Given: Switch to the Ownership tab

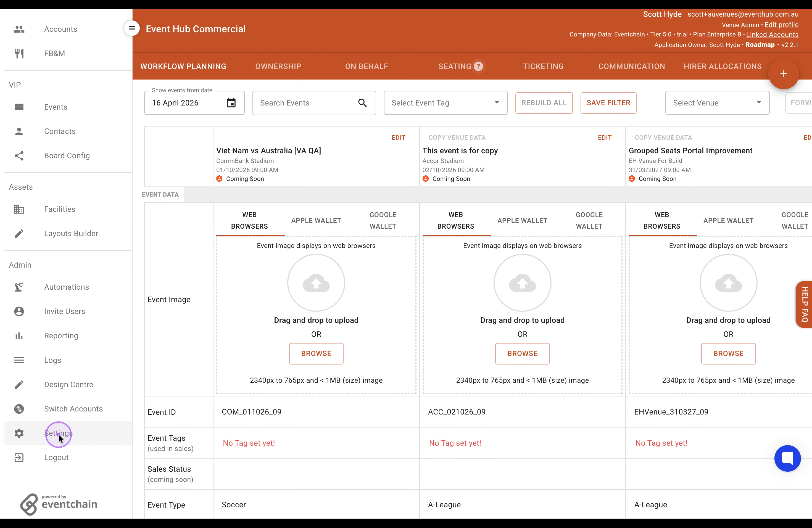Looking at the screenshot, I should (x=278, y=67).
